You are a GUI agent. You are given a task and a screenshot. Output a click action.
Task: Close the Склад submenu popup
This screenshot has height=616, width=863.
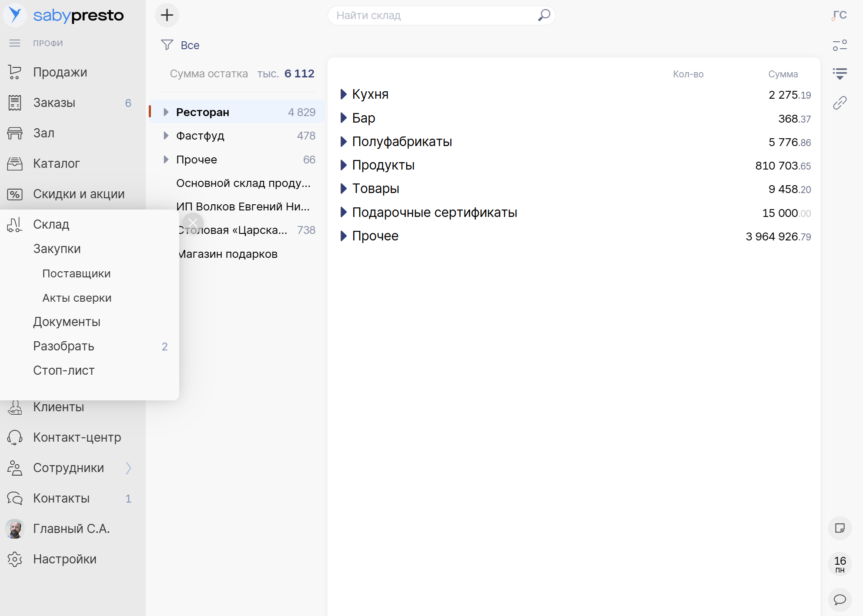(193, 223)
